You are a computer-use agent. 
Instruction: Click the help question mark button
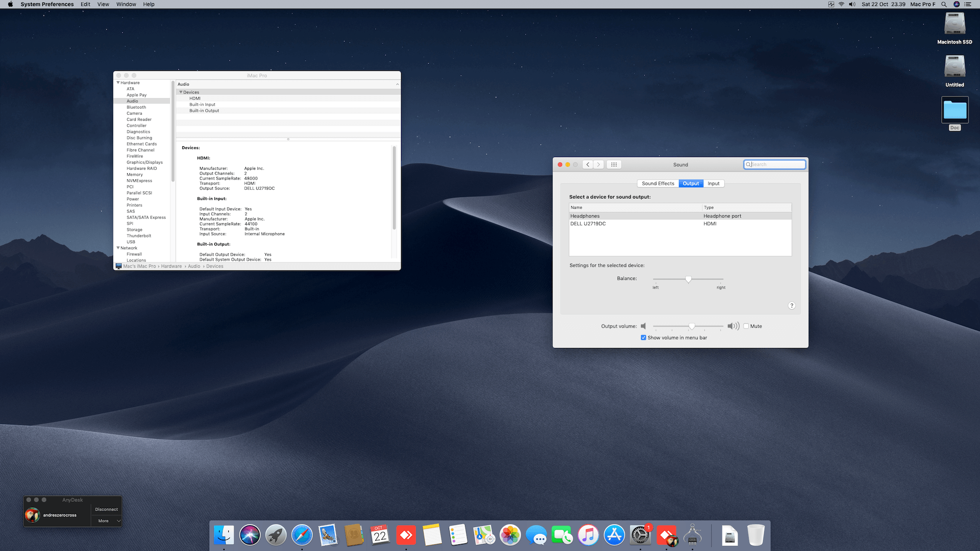792,306
